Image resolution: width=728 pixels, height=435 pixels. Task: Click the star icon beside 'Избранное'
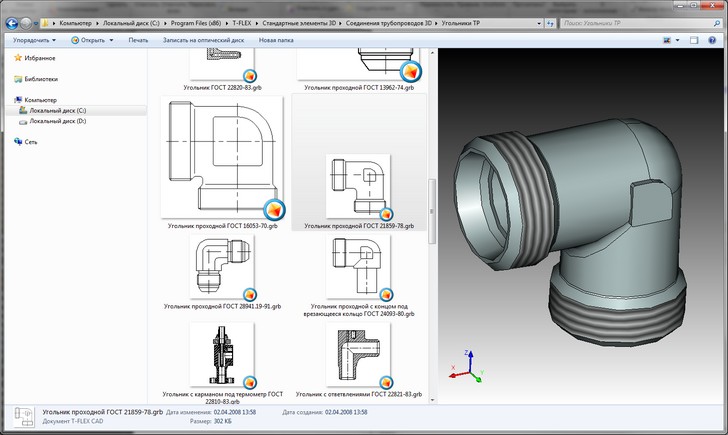[18, 58]
